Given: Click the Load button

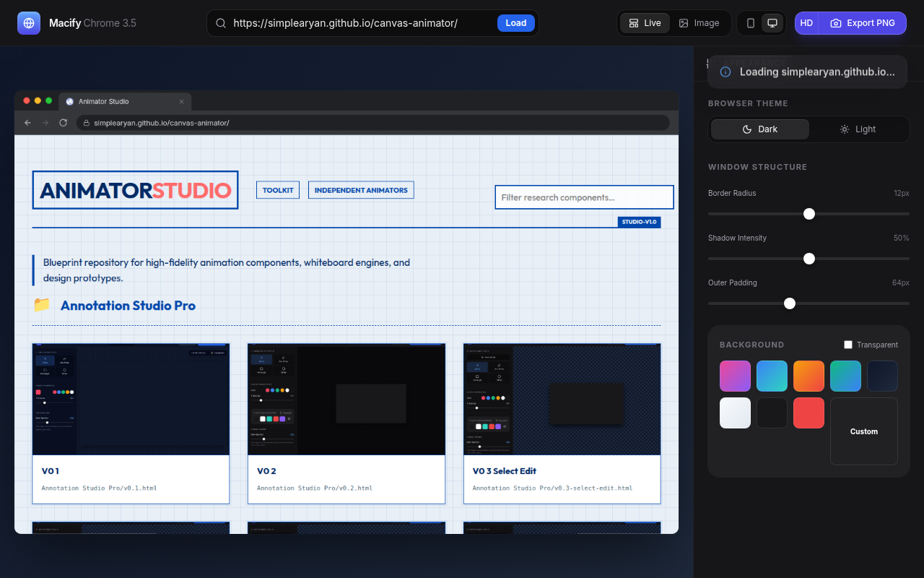Looking at the screenshot, I should pyautogui.click(x=515, y=22).
